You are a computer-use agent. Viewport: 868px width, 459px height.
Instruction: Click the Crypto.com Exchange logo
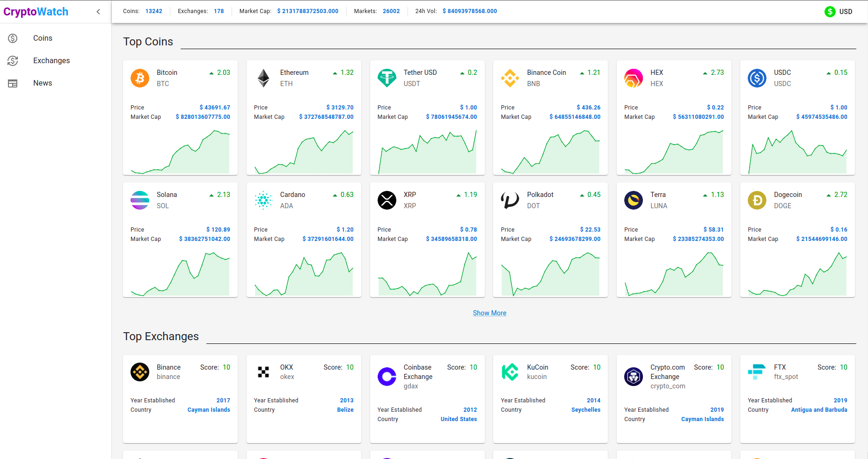click(x=634, y=377)
